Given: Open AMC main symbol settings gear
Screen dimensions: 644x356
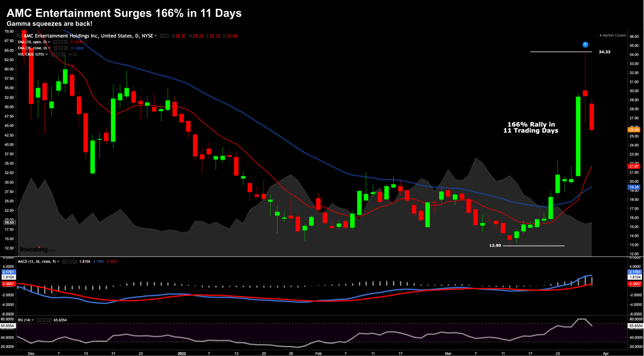Looking at the screenshot, I should [x=167, y=36].
